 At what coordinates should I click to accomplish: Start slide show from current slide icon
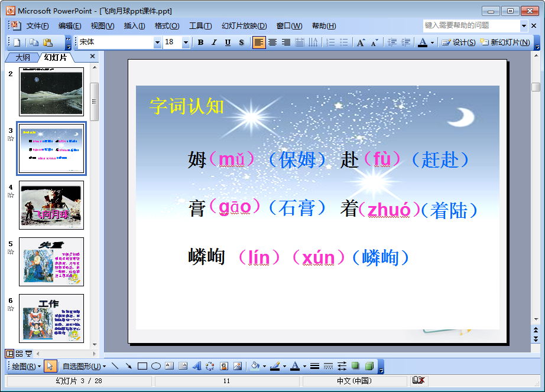(x=28, y=354)
